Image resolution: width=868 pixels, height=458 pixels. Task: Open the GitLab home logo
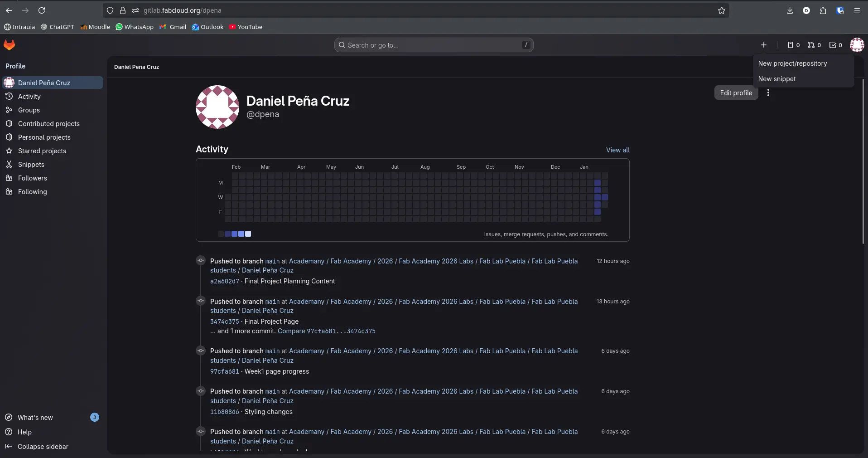pyautogui.click(x=9, y=45)
